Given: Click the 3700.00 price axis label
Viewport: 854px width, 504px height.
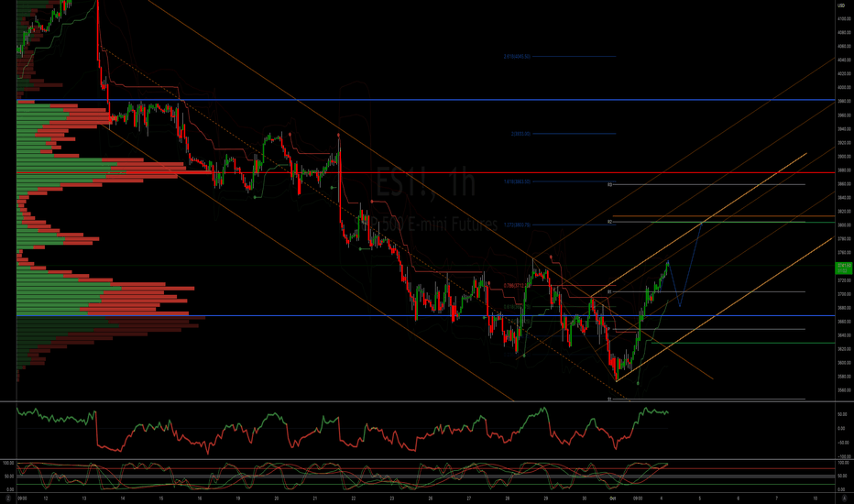Looking at the screenshot, I should pos(844,293).
